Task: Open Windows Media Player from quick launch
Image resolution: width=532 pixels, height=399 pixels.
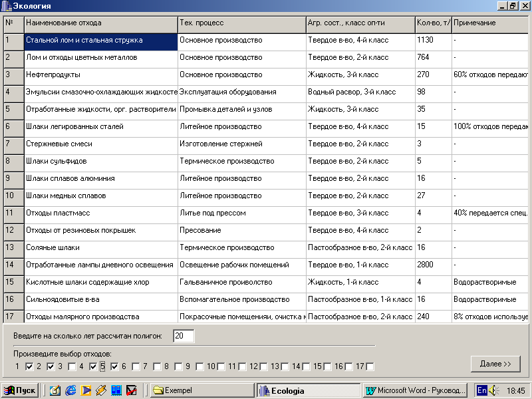Action: pyautogui.click(x=86, y=390)
